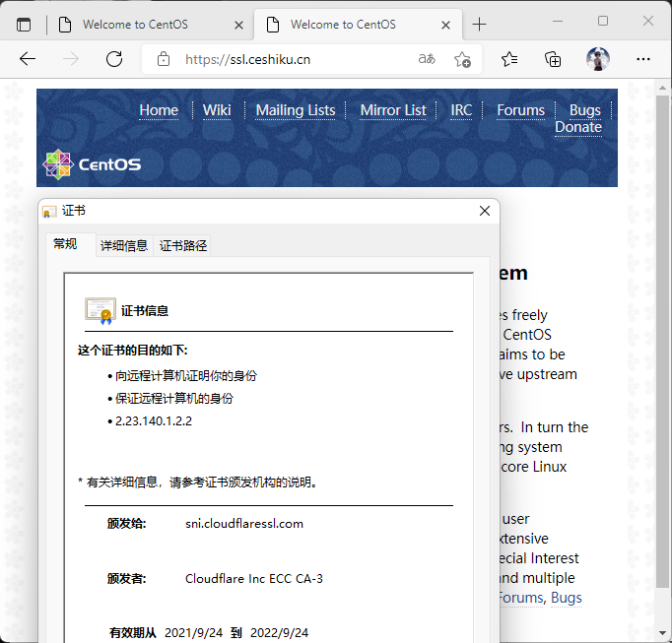The height and width of the screenshot is (643, 672).
Task: Click sni.cloudflaressl.com issued-to value
Action: 243,524
